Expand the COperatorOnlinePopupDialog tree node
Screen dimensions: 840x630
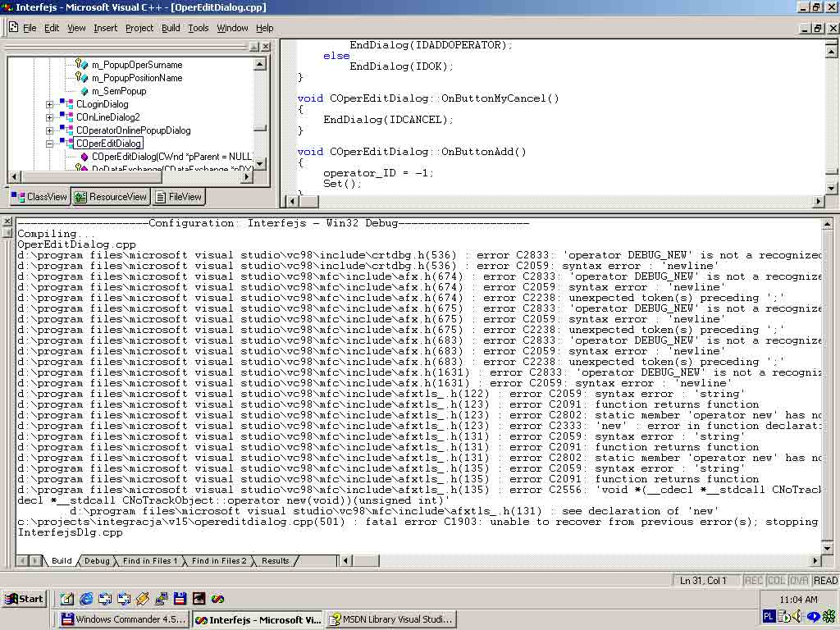pyautogui.click(x=49, y=130)
